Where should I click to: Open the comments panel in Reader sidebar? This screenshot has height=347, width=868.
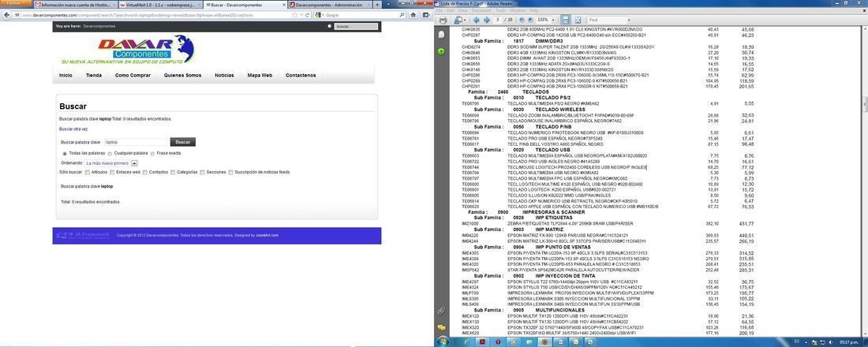(x=441, y=327)
